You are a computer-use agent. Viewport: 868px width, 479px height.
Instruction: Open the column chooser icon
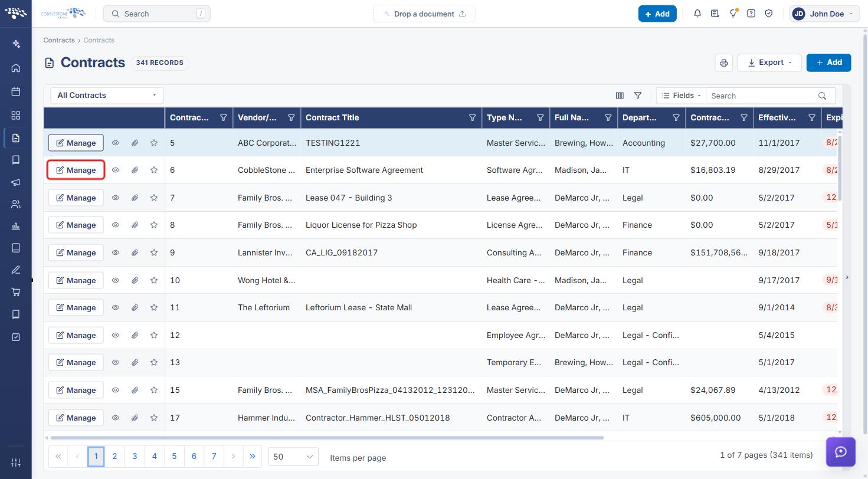click(x=620, y=96)
